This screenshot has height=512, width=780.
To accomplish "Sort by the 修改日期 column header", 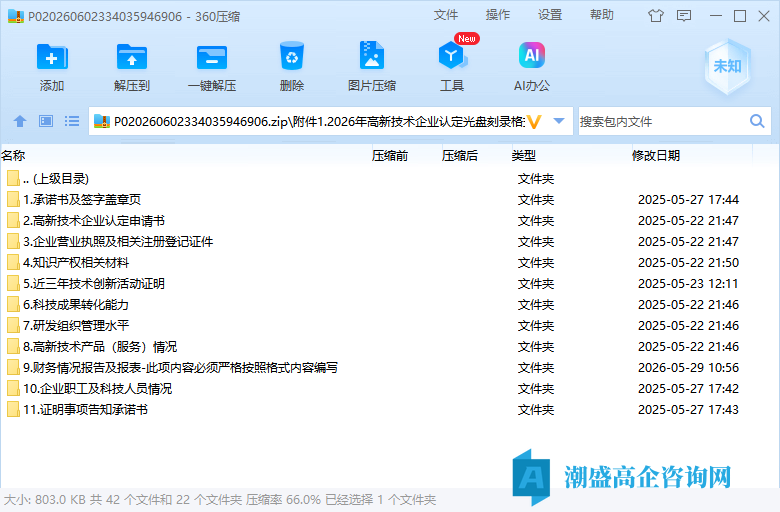I will 656,156.
